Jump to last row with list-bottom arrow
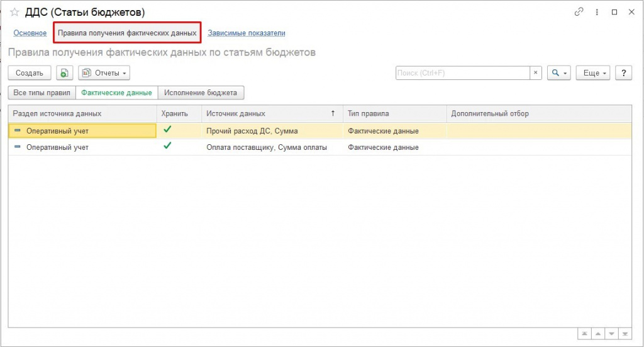The image size is (644, 347). [625, 333]
